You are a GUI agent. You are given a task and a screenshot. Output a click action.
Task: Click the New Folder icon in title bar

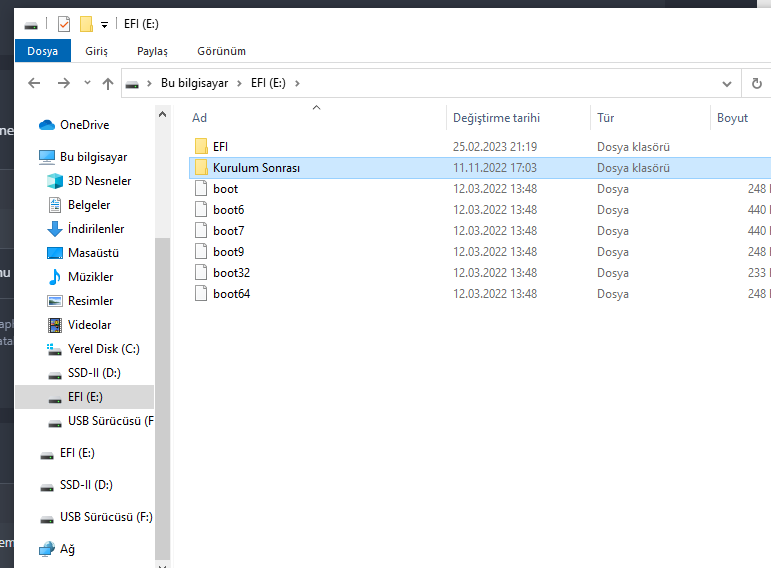pos(86,24)
